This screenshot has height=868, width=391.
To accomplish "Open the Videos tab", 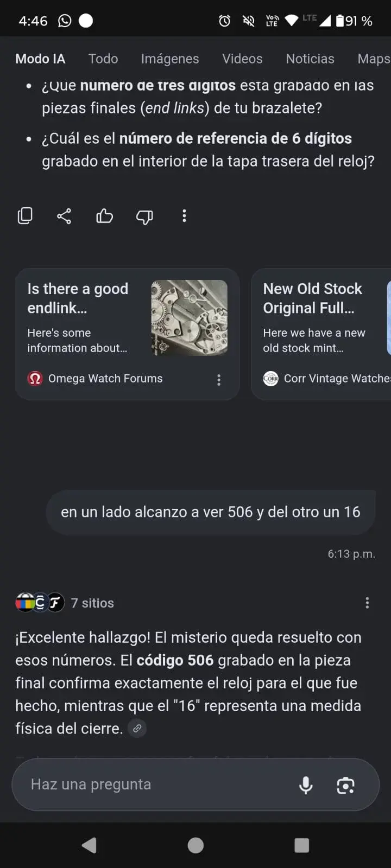I will (x=242, y=59).
